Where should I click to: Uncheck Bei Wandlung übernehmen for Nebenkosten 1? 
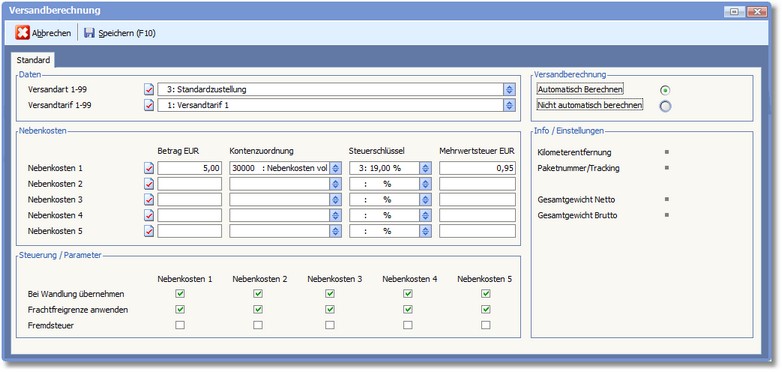181,294
